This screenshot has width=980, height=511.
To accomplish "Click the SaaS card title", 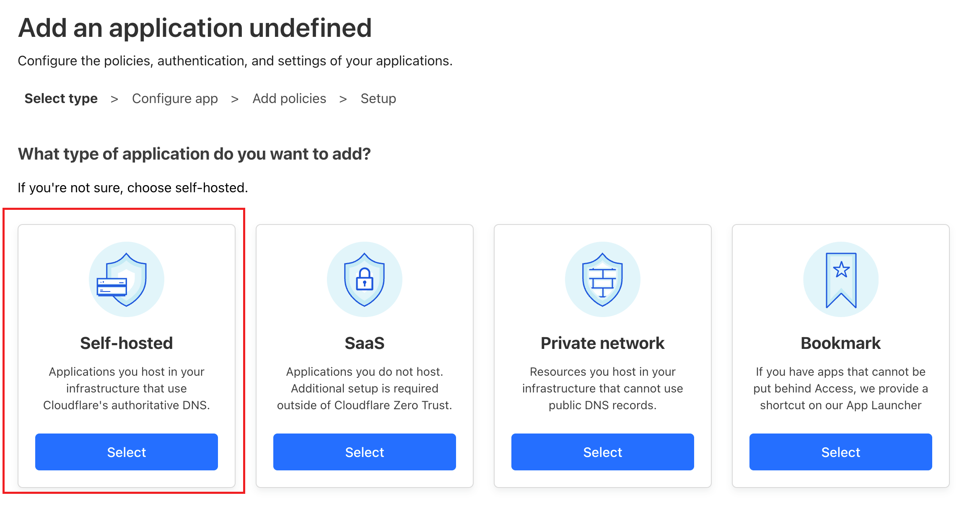I will [364, 343].
